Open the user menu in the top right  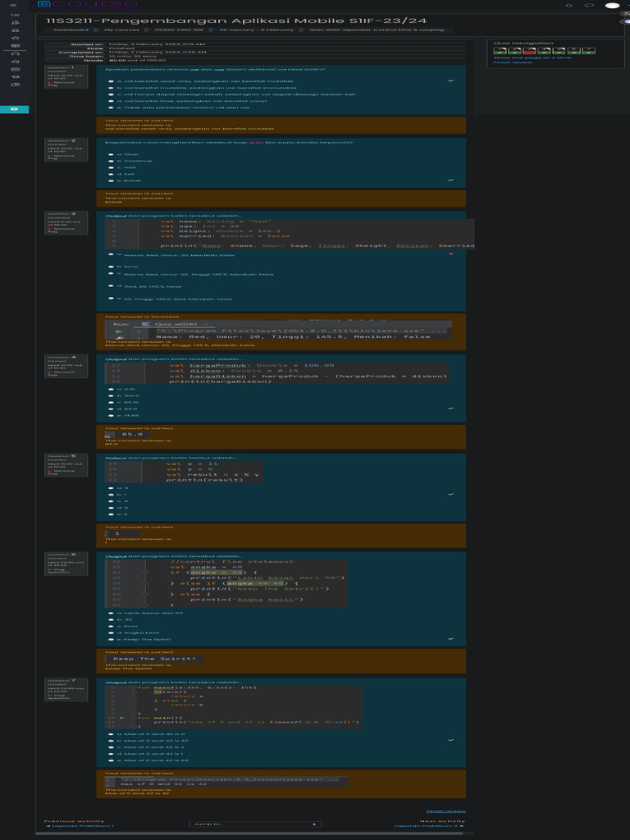click(611, 6)
